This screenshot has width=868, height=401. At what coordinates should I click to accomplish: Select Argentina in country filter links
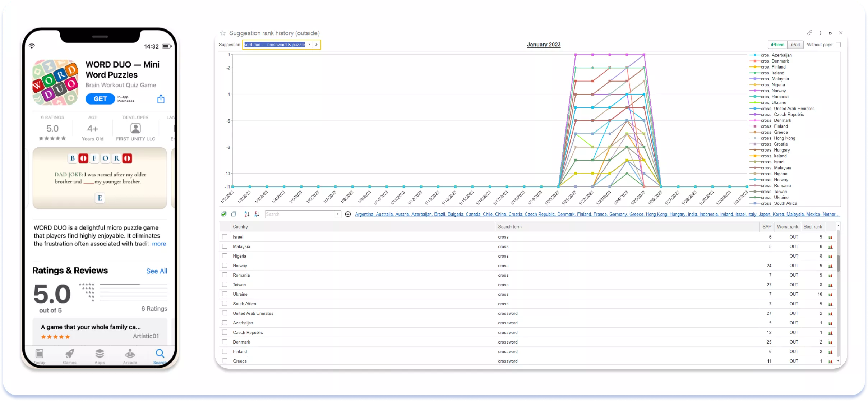coord(364,214)
